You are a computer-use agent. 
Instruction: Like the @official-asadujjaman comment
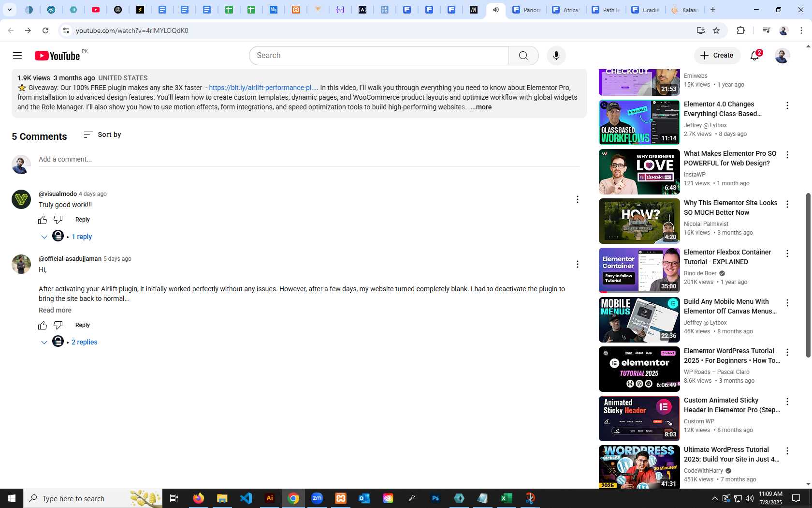43,325
